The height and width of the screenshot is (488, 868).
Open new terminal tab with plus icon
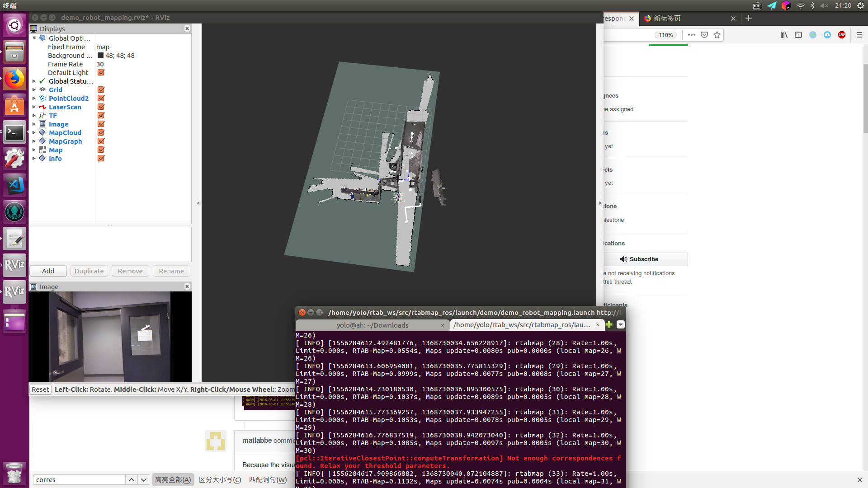pos(609,324)
